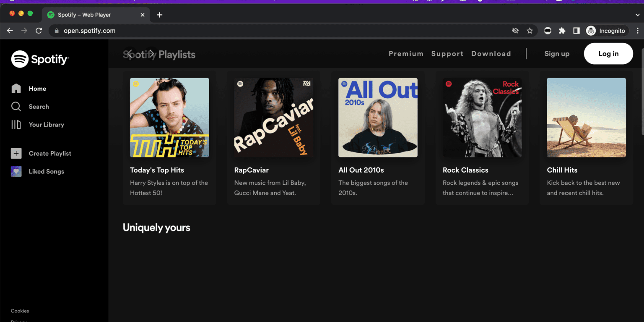Viewport: 644px width, 322px height.
Task: Open the RapCaviar playlist thumbnail
Action: click(x=273, y=118)
